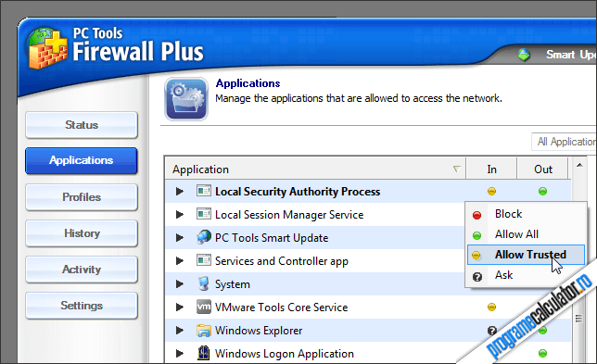Click the Smart Update link
Screen dimensions: 597x364
pos(571,55)
